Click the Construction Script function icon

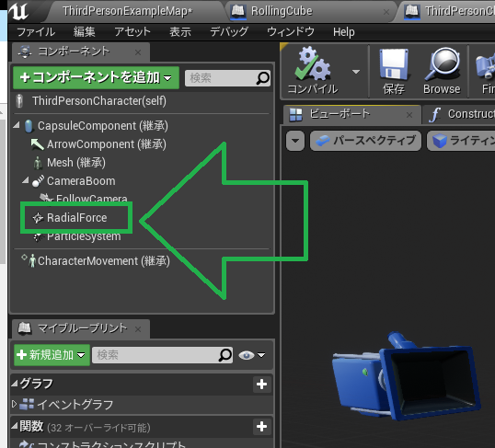[26, 444]
